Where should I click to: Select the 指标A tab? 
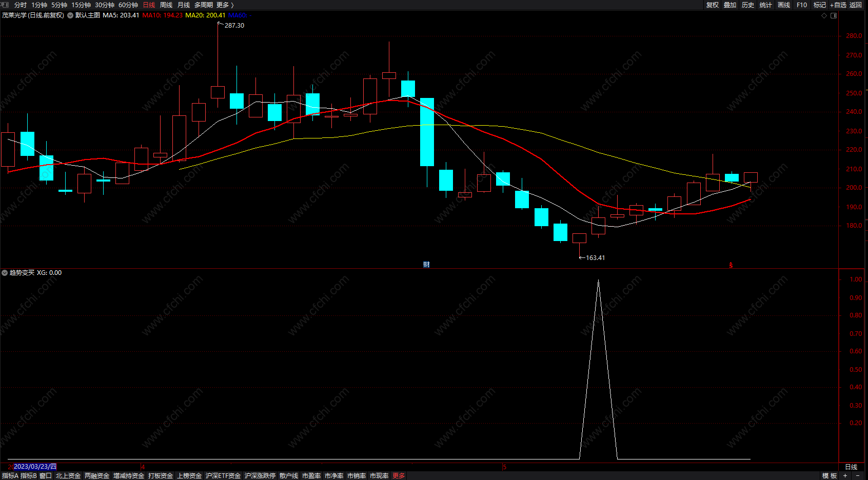10,476
